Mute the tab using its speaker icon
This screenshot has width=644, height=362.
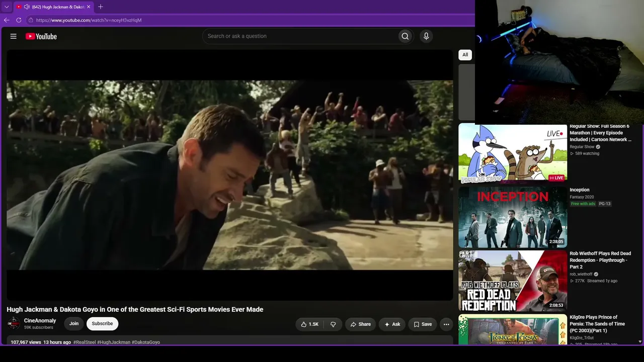tap(26, 7)
